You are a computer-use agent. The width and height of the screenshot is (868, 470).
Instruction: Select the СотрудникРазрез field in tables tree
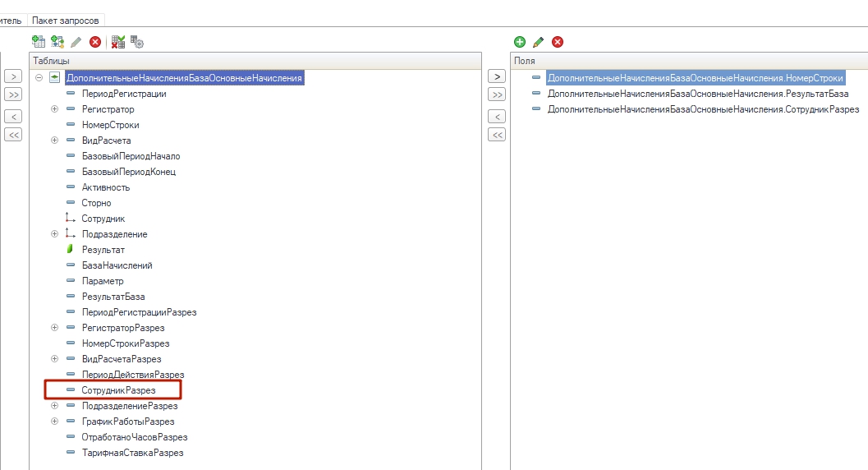point(118,390)
